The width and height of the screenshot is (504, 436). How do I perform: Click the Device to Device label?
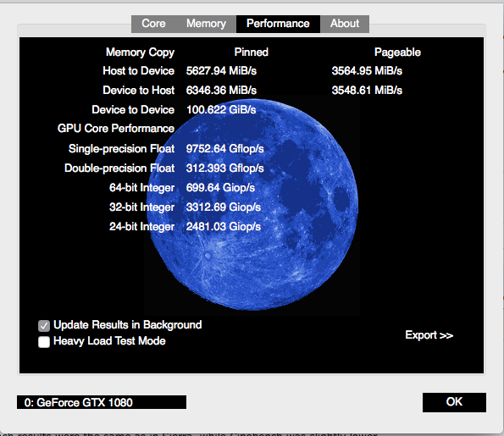pyautogui.click(x=133, y=110)
